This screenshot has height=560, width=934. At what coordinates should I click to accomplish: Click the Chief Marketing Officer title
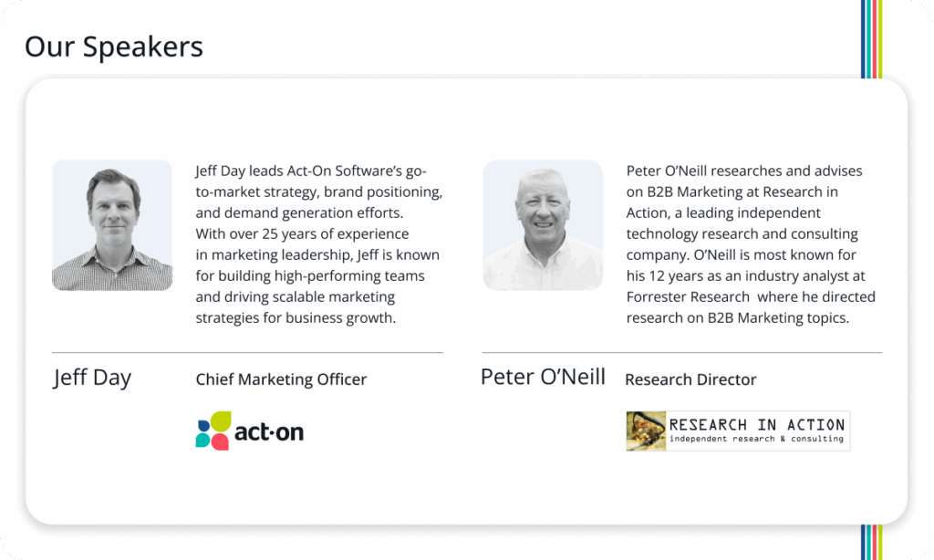(281, 379)
